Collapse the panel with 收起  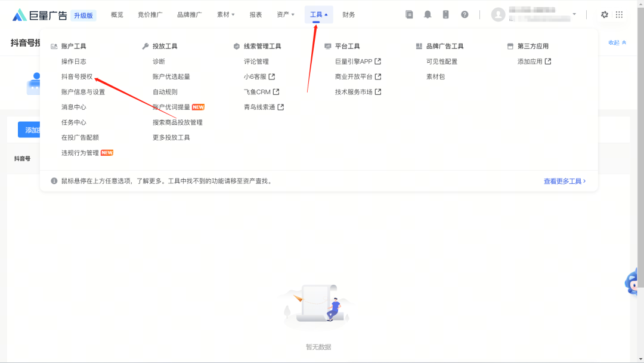pos(617,42)
